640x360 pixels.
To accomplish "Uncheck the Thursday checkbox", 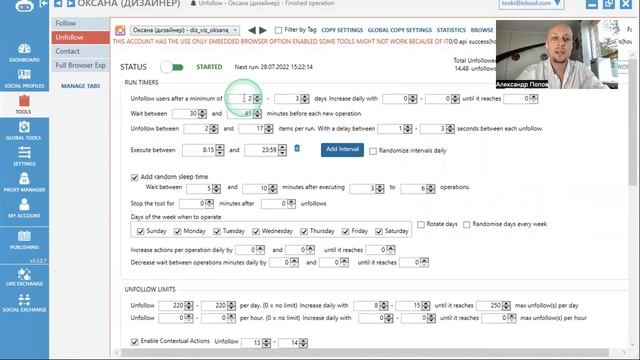I will [304, 231].
